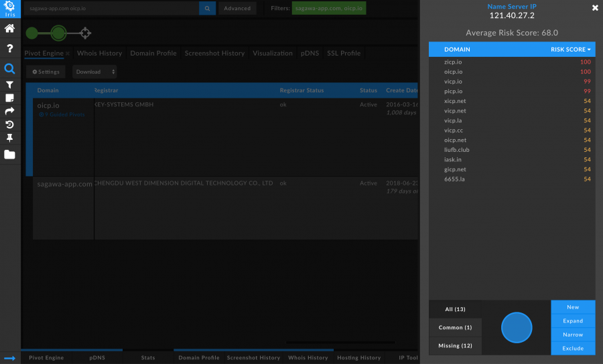
Task: Close the Pivot Engine tab
Action: pyautogui.click(x=68, y=54)
